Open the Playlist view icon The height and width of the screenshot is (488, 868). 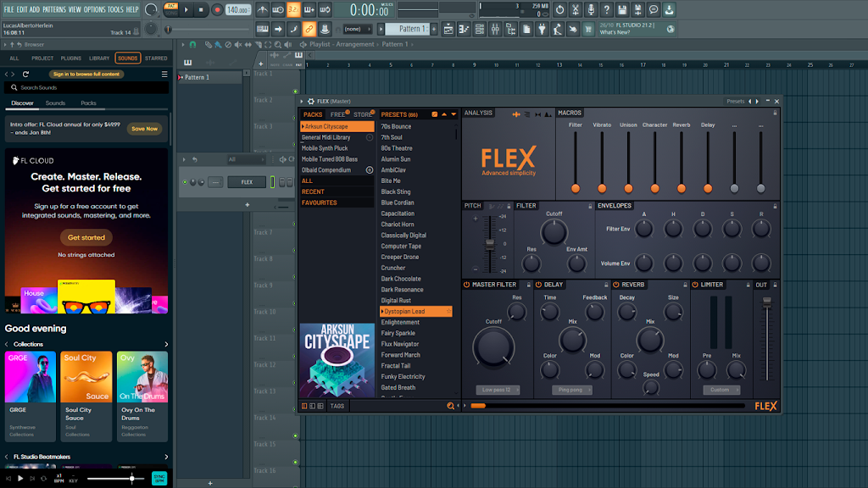(x=448, y=29)
